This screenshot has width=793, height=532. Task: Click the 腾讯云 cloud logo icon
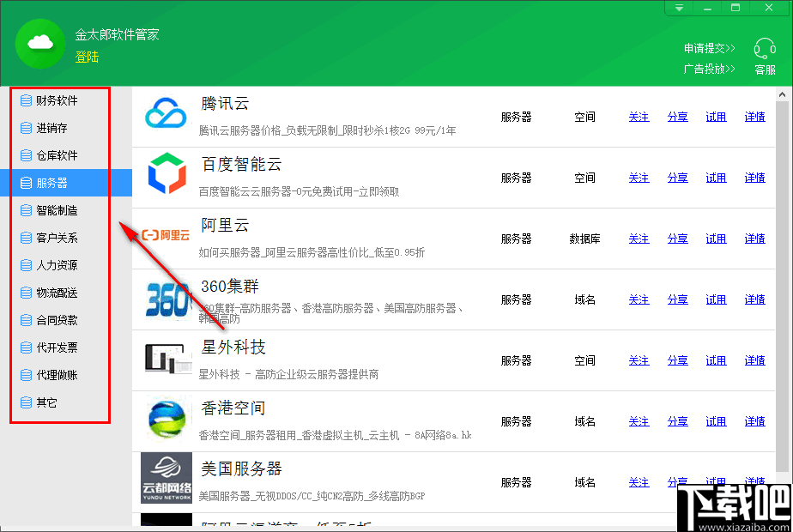point(166,112)
